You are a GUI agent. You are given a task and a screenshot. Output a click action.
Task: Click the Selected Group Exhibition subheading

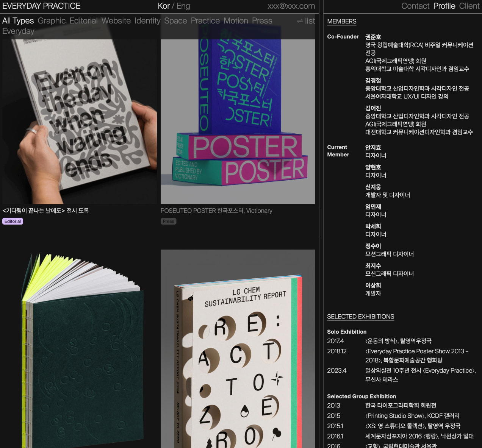(x=361, y=396)
